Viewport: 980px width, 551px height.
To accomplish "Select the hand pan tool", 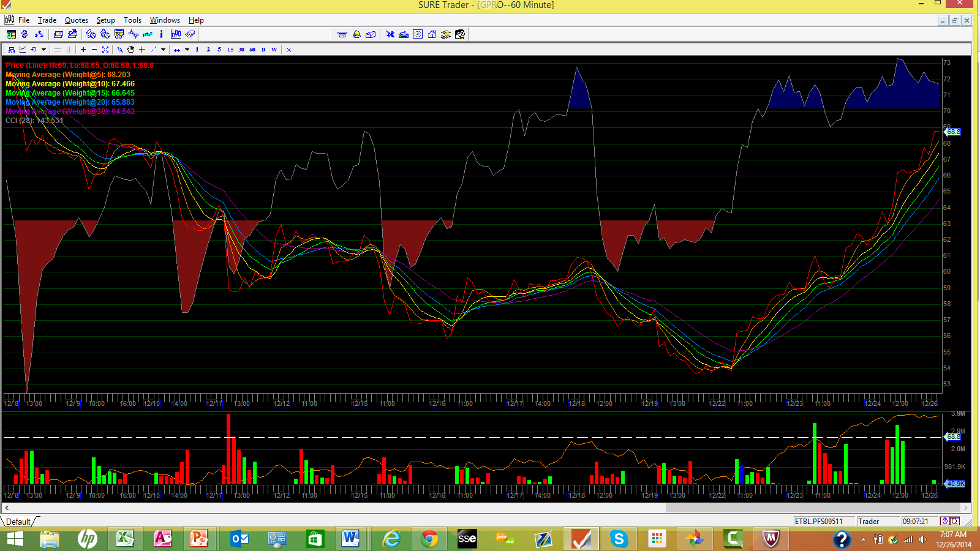I will tap(131, 50).
